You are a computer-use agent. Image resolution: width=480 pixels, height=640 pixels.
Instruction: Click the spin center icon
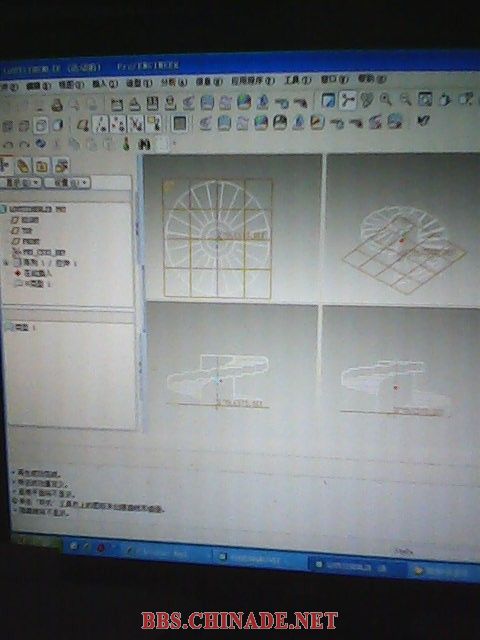pyautogui.click(x=347, y=100)
